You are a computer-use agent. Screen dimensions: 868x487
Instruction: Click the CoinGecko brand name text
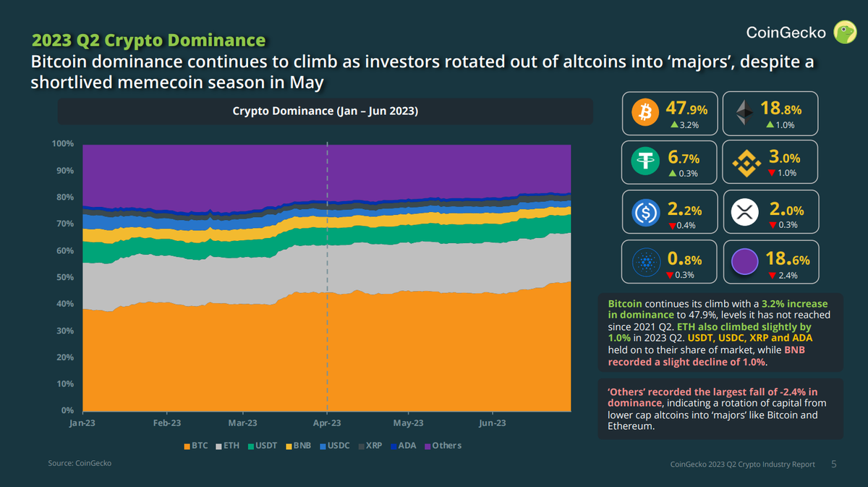coord(786,32)
